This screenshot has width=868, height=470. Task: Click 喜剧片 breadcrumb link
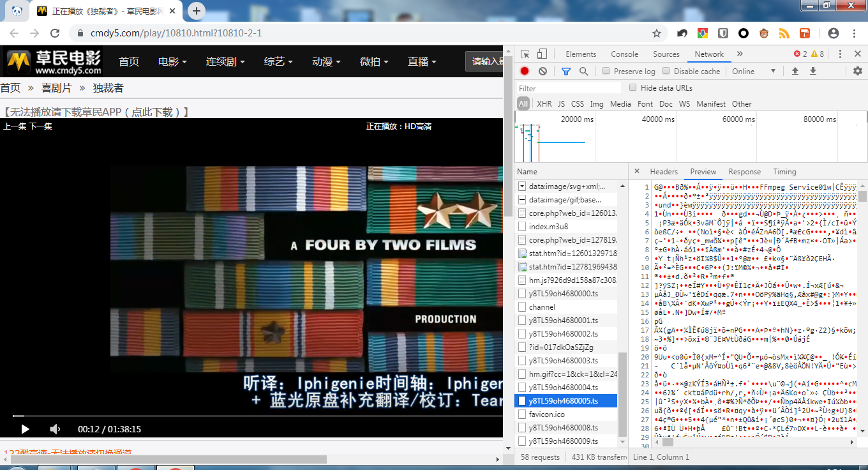[57, 88]
